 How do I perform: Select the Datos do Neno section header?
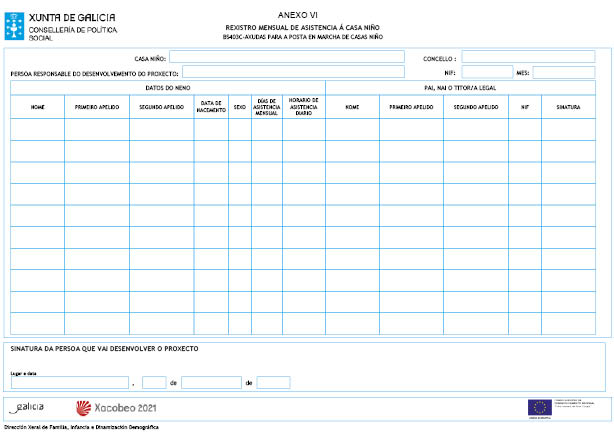tap(167, 88)
